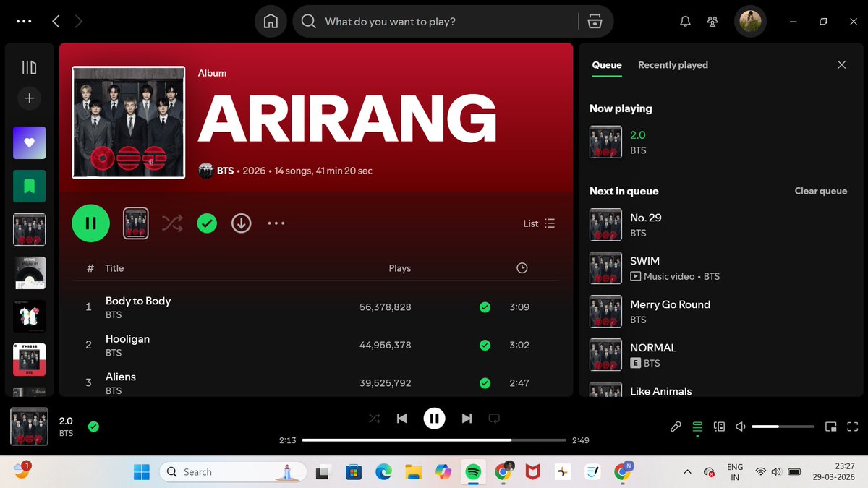Click the '2.0' song title in the player bar
This screenshot has width=868, height=488.
pyautogui.click(x=66, y=421)
